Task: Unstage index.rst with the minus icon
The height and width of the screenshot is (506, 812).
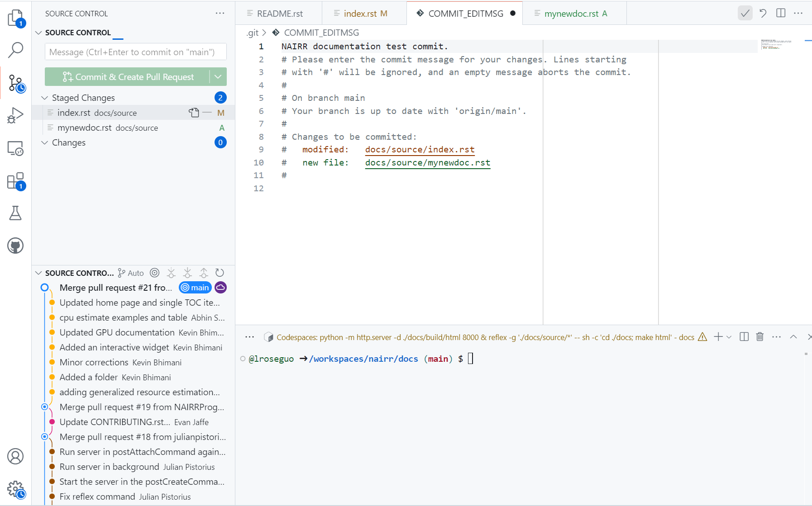Action: [207, 113]
